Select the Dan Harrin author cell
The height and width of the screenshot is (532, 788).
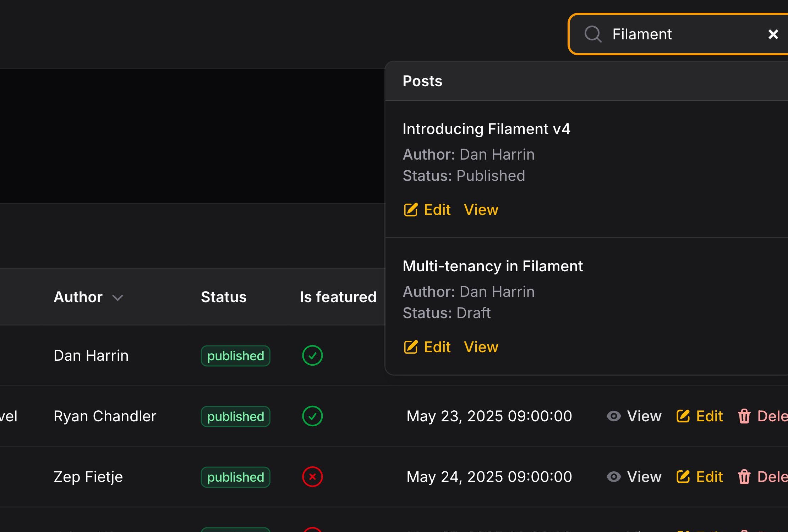click(x=91, y=355)
